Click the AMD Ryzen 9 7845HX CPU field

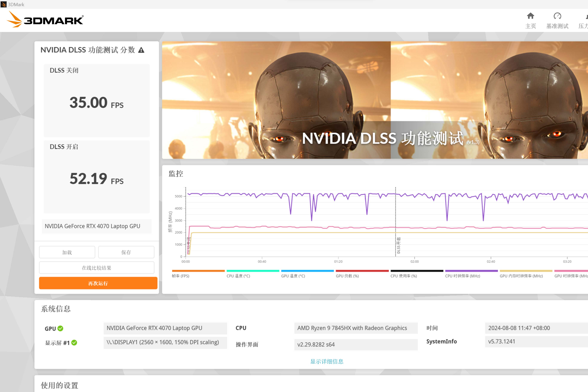pyautogui.click(x=356, y=328)
